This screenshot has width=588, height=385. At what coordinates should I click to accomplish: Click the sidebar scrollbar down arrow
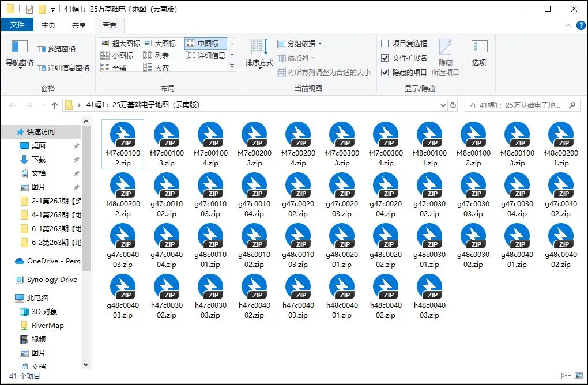click(x=86, y=364)
